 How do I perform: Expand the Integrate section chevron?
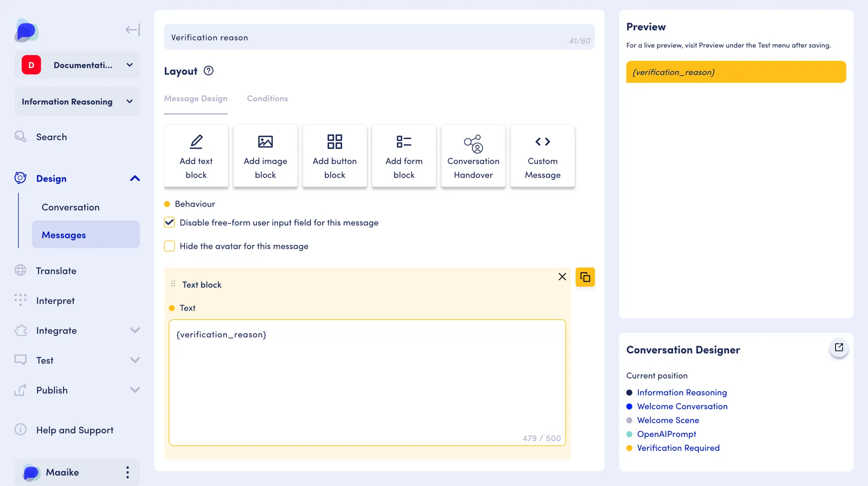(x=135, y=331)
